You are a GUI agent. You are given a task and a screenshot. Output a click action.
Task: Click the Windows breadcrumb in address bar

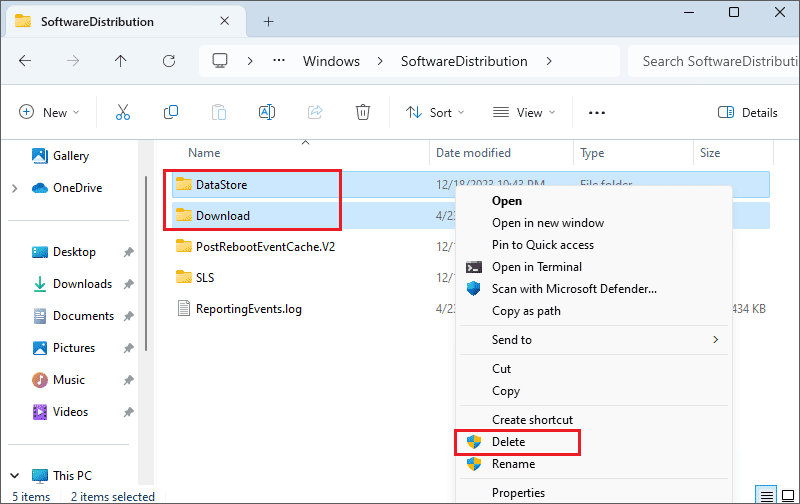[x=331, y=61]
